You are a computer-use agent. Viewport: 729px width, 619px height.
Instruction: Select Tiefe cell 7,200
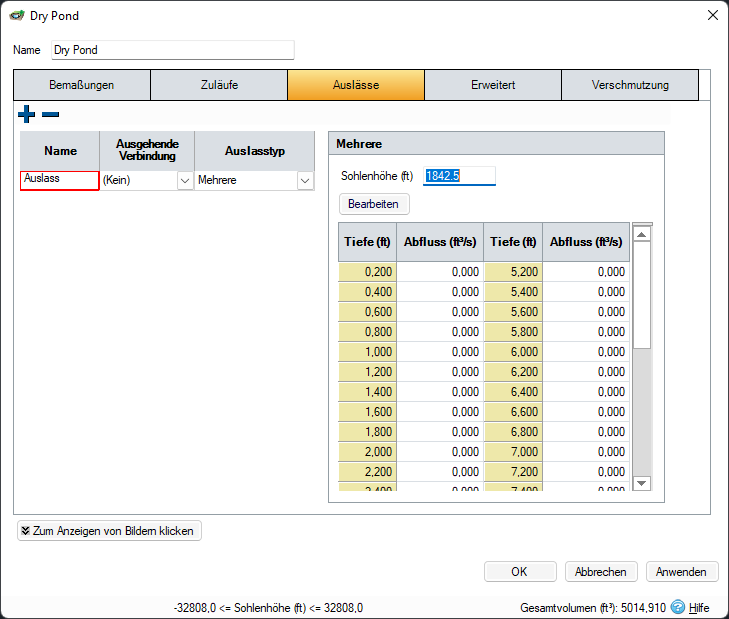coord(513,472)
